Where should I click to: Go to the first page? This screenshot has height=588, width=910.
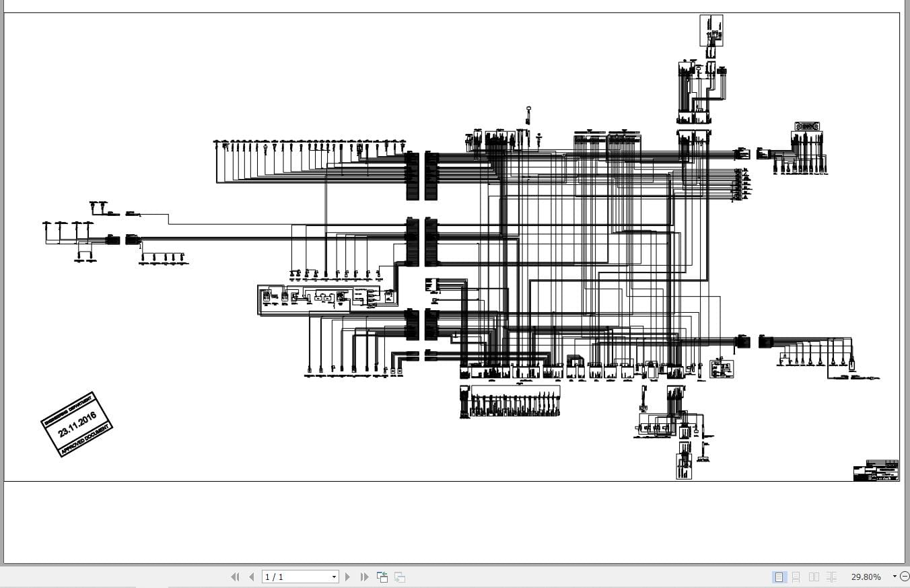(x=235, y=577)
